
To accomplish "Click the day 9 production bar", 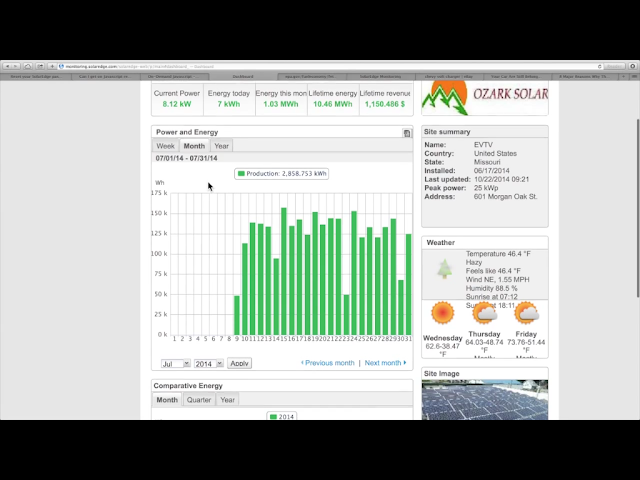I will point(237,315).
